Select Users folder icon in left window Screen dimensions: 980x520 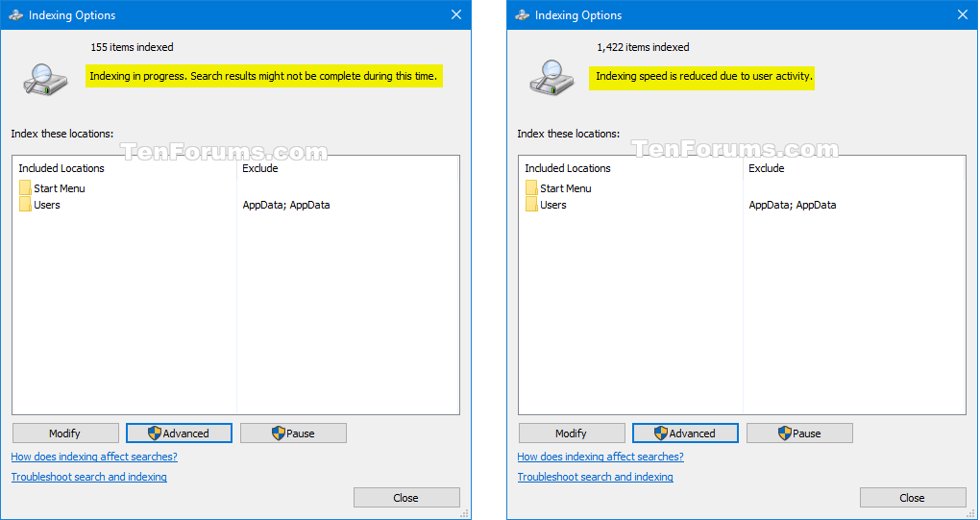coord(25,204)
